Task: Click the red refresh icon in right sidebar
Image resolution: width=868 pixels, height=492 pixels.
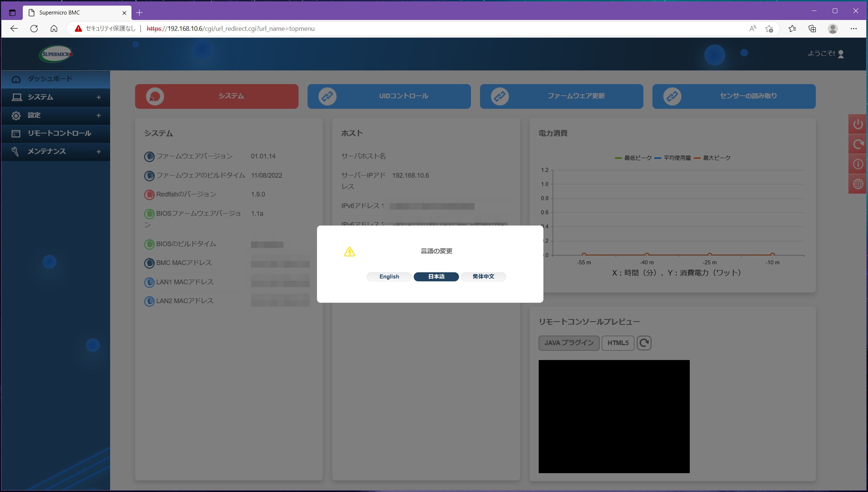Action: [x=857, y=144]
